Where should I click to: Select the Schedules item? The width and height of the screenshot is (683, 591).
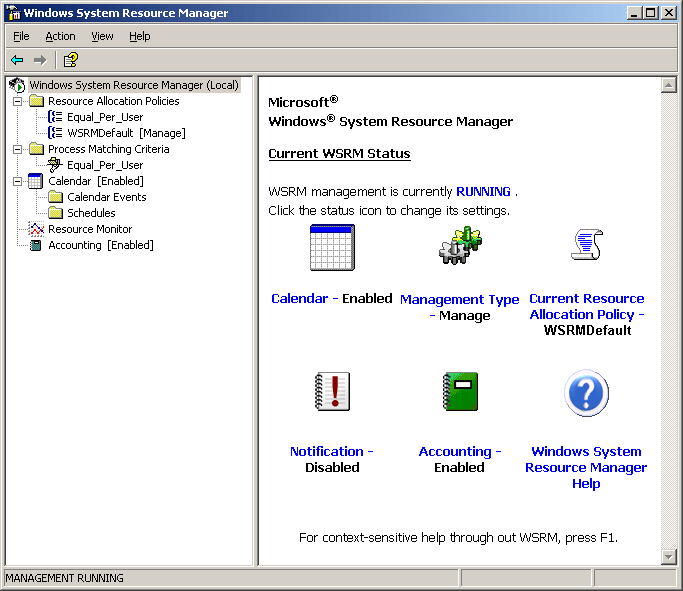pos(91,213)
